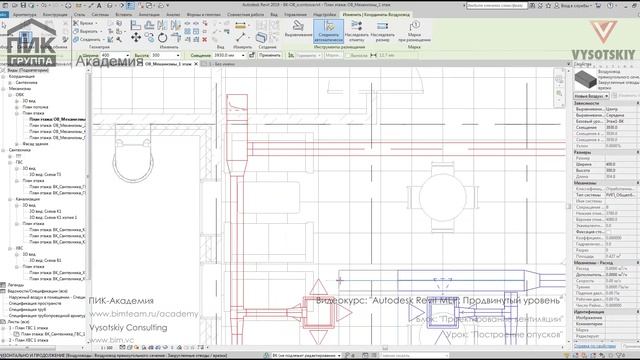The image size is (640, 360).
Task: Click the favorites star icon in title bar
Action: point(548,5)
